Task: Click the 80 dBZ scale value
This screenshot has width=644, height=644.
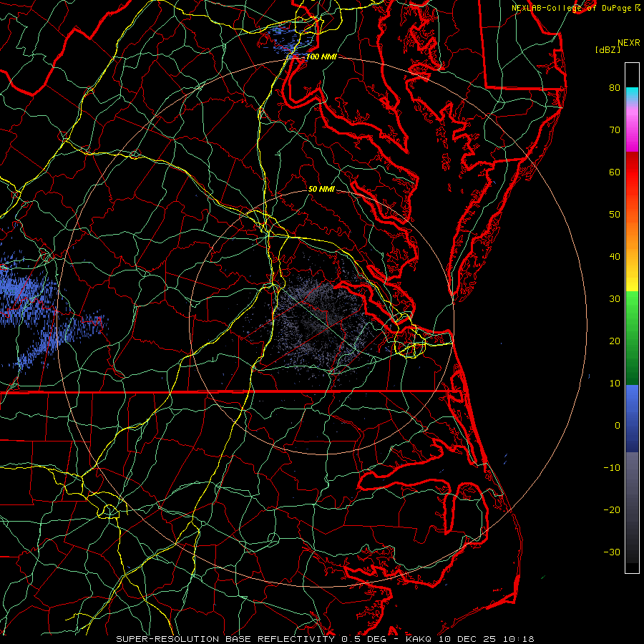Action: tap(615, 88)
